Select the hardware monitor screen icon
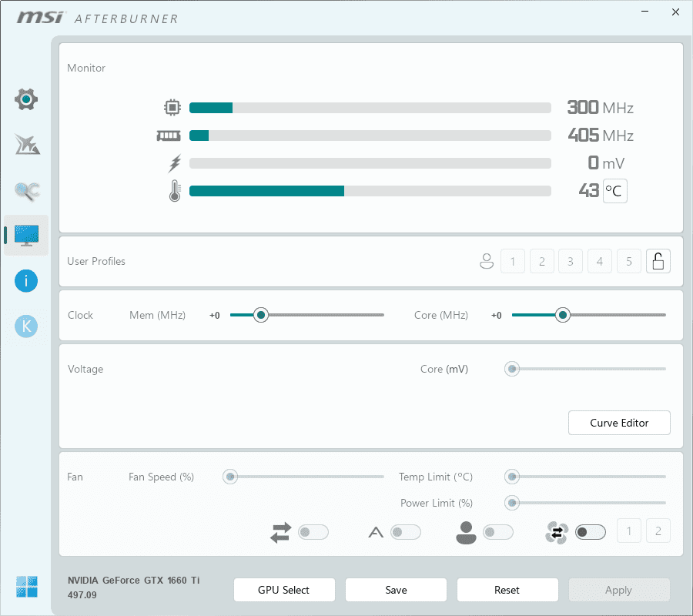The image size is (693, 616). [x=27, y=236]
